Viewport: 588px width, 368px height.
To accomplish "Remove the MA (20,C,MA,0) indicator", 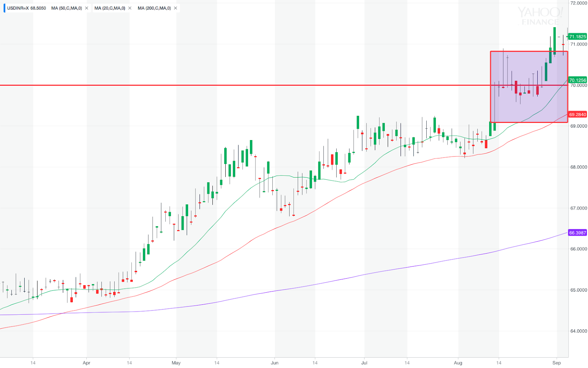I will point(130,8).
